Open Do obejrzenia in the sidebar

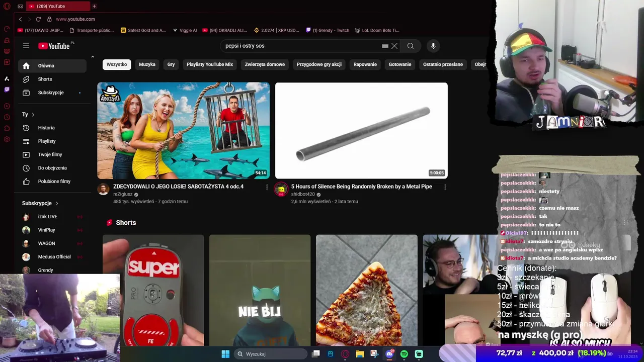(52, 168)
